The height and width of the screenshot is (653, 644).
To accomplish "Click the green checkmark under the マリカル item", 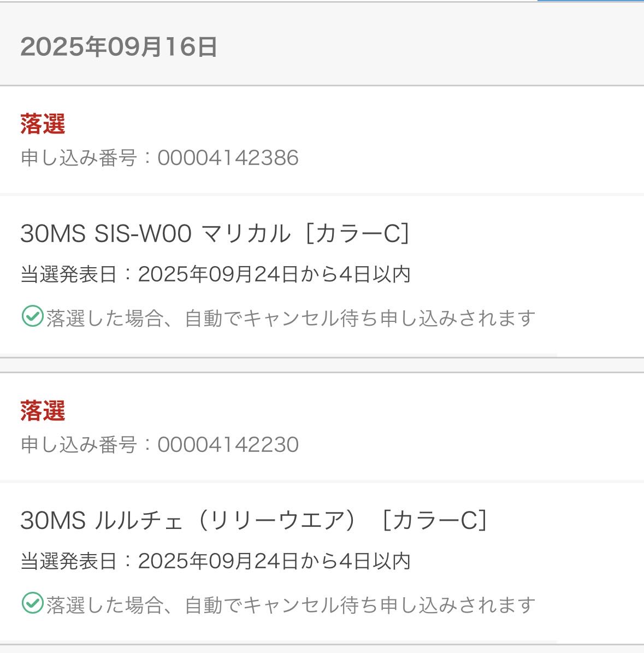I will [x=32, y=316].
